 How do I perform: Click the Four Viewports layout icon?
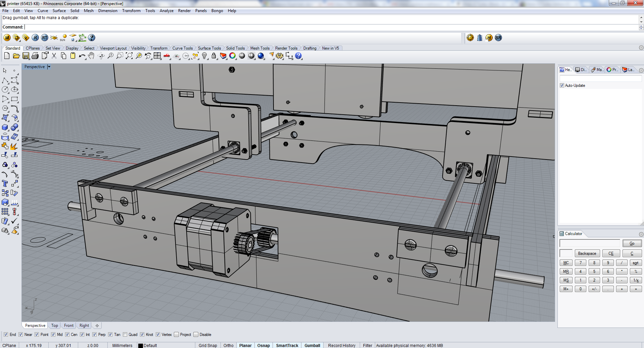coord(157,56)
